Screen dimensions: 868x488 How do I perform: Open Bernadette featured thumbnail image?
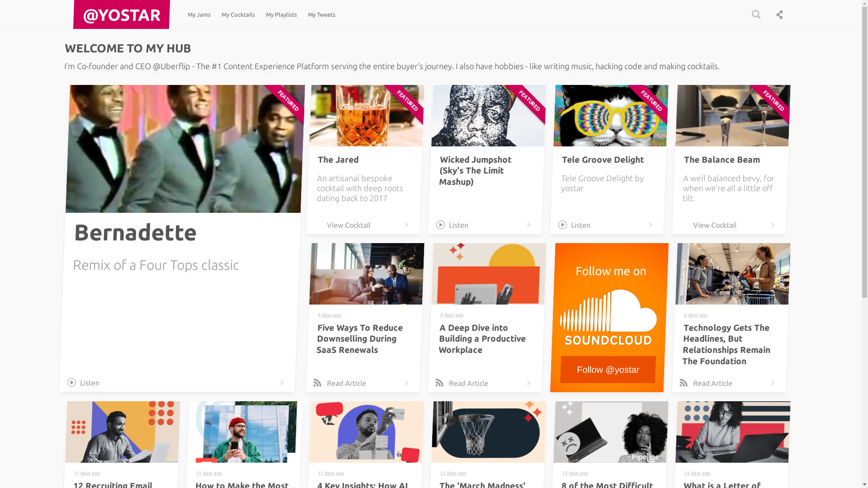coord(184,149)
